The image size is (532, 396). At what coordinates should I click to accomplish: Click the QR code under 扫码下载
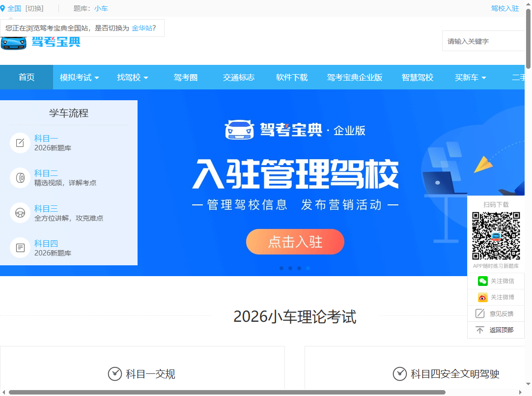(496, 236)
